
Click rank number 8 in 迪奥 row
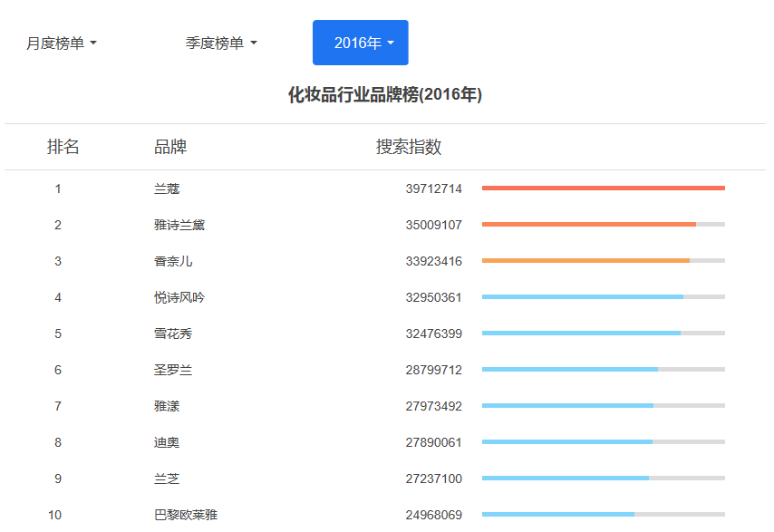58,442
